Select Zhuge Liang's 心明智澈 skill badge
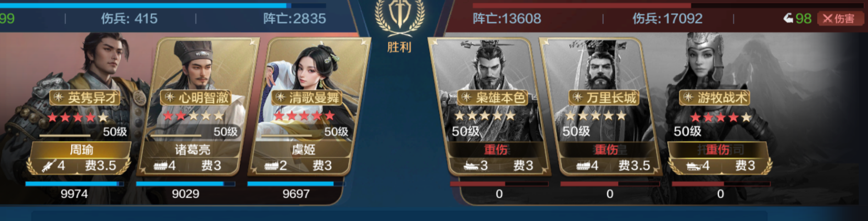Screen dimensions: 868x221 click(197, 97)
